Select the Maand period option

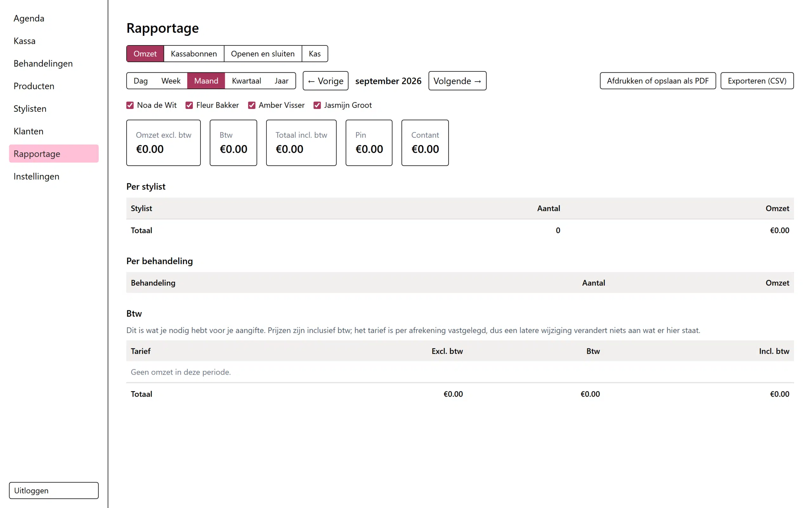click(206, 81)
